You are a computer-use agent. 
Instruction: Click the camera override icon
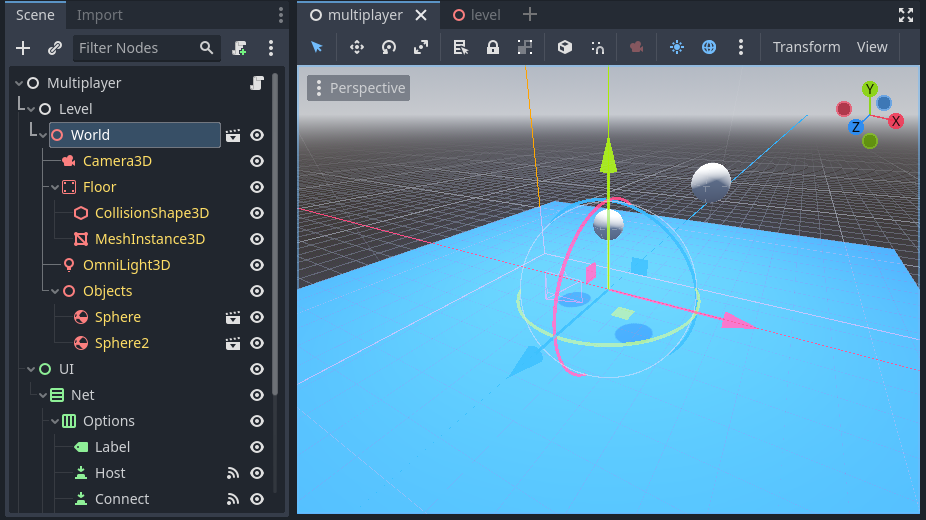[x=637, y=47]
